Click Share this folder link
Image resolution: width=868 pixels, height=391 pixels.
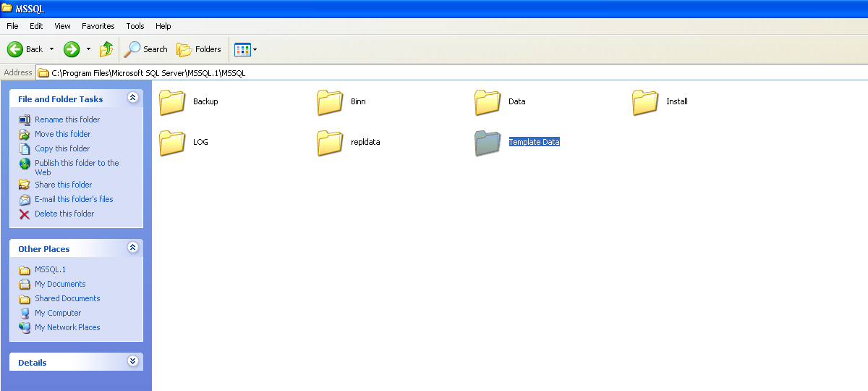[x=64, y=185]
